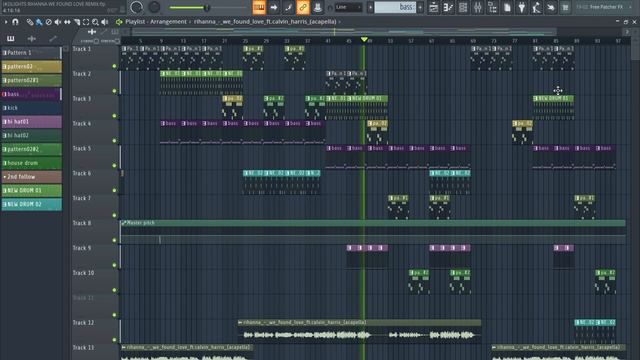This screenshot has height=360, width=640.
Task: Select pattern02 in picker
Action: (31, 67)
